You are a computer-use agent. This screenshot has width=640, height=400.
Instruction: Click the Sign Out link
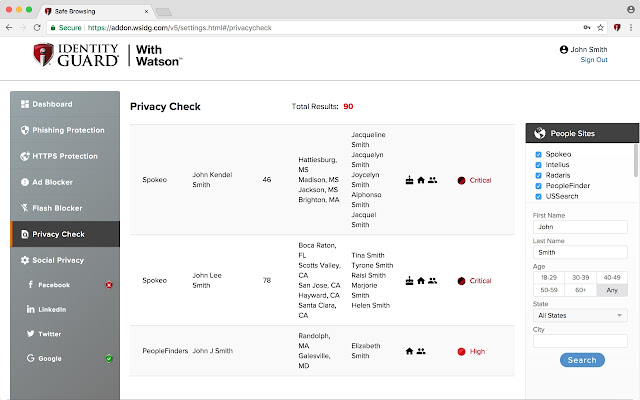pos(594,60)
